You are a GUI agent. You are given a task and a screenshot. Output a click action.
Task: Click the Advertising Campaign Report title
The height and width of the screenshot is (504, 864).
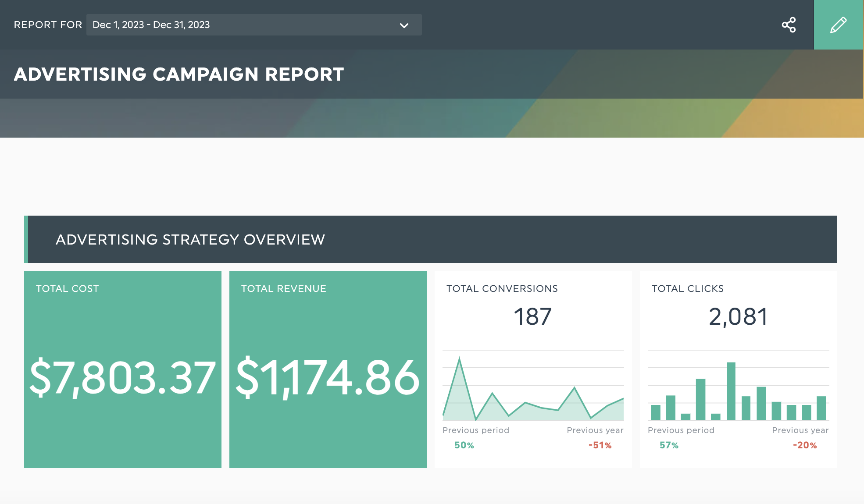179,74
